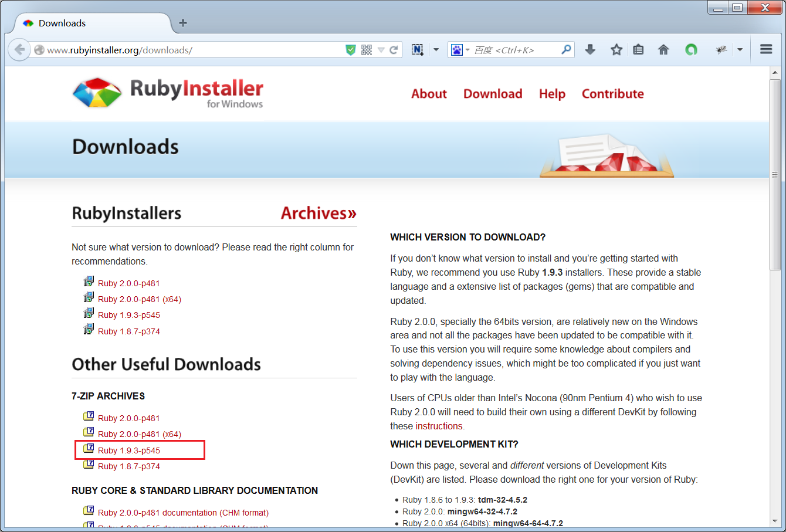This screenshot has height=532, width=786.
Task: Click the Downloads banner gem illustration
Action: [x=607, y=155]
